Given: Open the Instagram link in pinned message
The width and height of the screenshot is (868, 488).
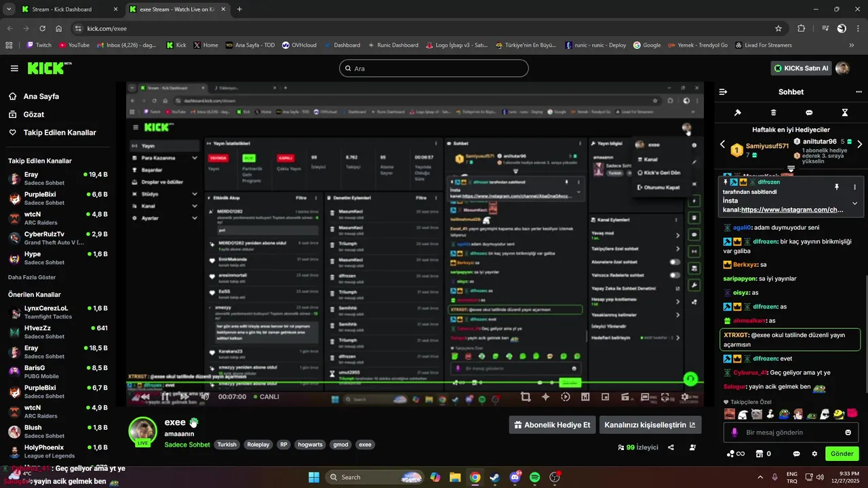Looking at the screenshot, I should pyautogui.click(x=793, y=210).
